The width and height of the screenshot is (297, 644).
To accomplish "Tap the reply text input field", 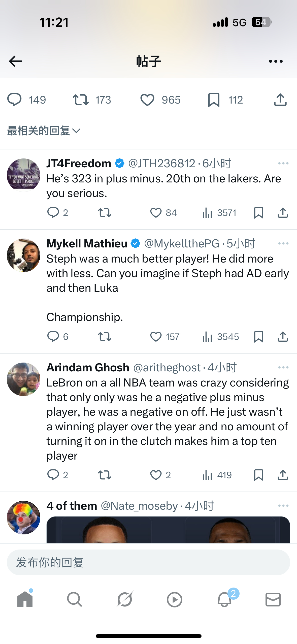I will [148, 563].
